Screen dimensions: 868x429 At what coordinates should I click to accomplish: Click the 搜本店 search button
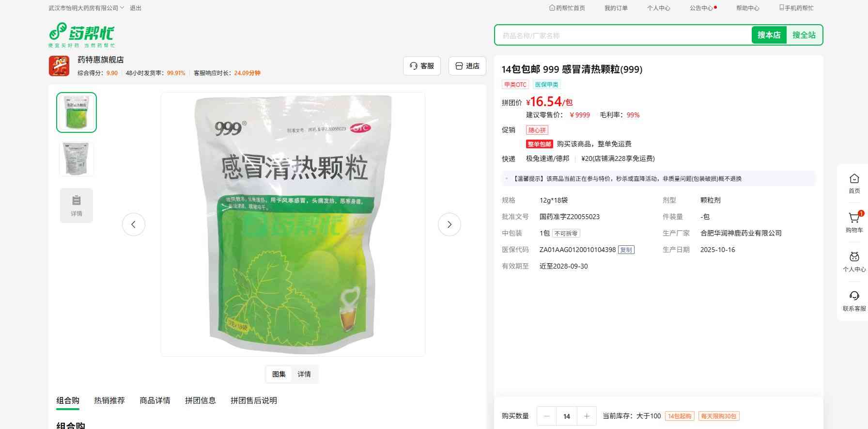pos(769,35)
